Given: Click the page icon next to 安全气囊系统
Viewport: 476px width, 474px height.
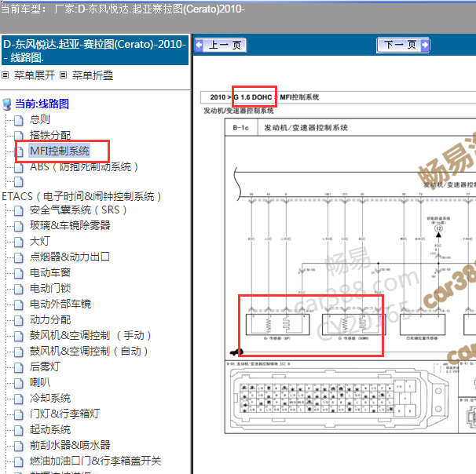Looking at the screenshot, I should [x=19, y=210].
